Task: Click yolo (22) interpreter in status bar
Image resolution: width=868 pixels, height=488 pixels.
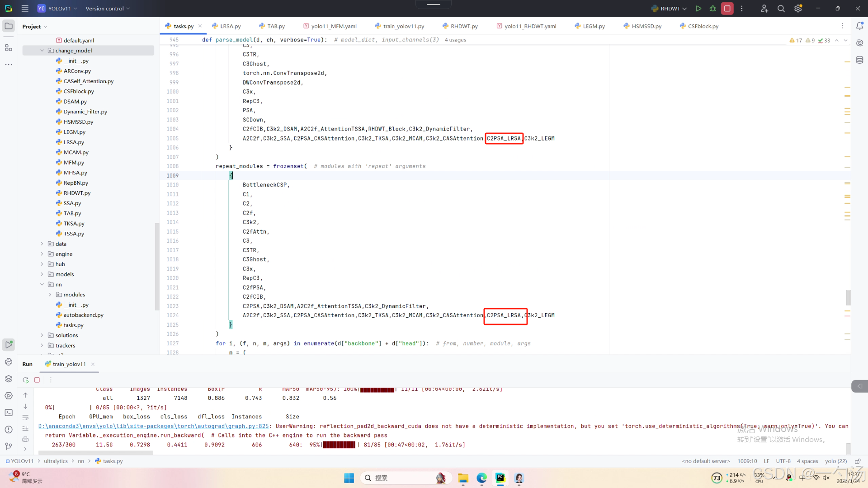Action: tap(835, 461)
